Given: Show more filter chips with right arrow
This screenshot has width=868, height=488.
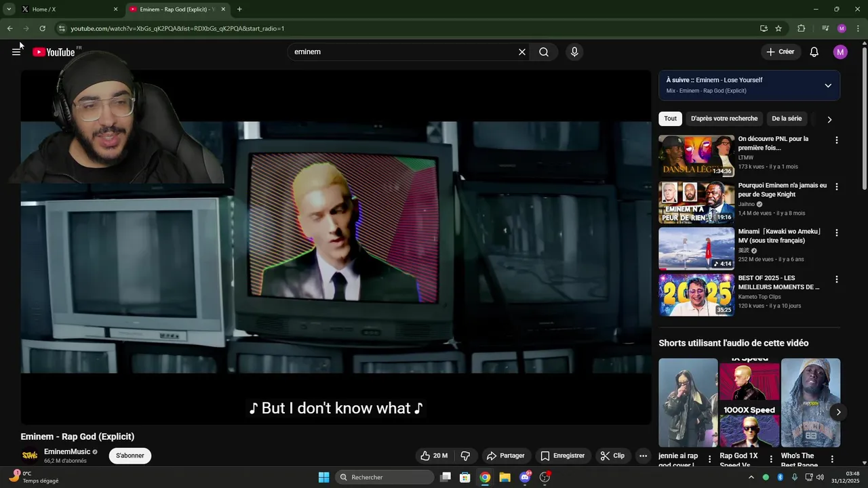Looking at the screenshot, I should [x=829, y=119].
